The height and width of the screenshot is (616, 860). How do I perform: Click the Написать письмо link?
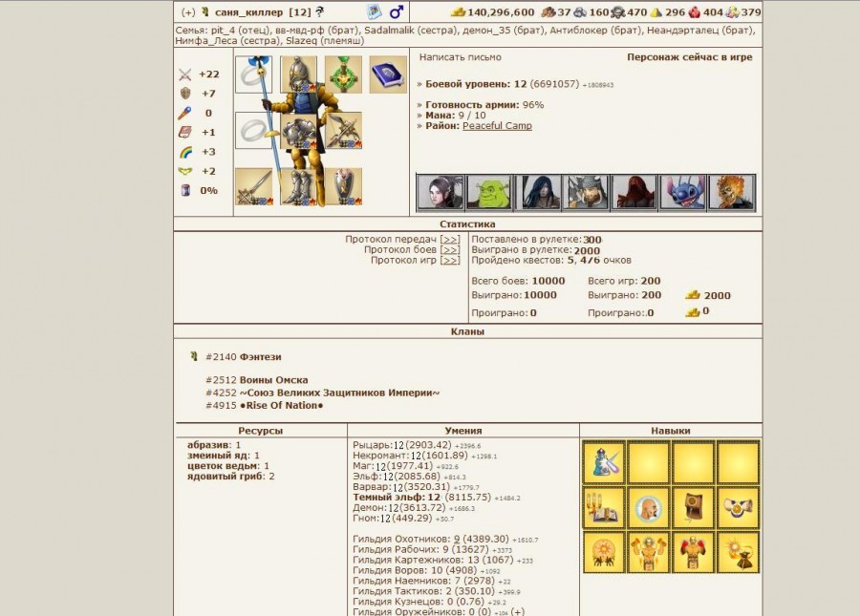(461, 57)
